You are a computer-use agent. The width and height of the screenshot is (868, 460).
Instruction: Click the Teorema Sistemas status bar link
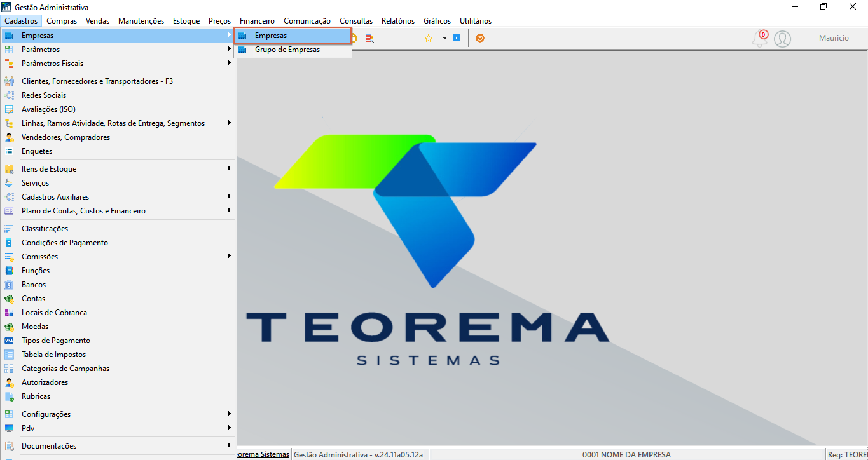pyautogui.click(x=263, y=454)
